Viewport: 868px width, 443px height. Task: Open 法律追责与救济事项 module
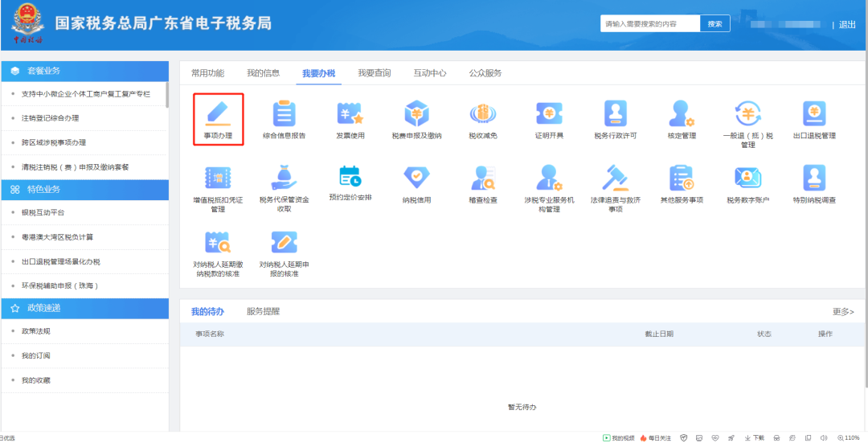(615, 190)
